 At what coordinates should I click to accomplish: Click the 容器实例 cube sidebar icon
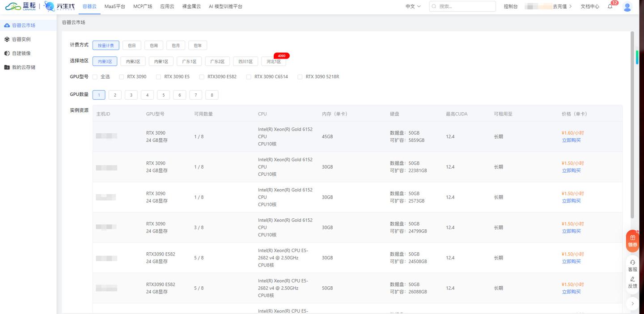pyautogui.click(x=7, y=39)
